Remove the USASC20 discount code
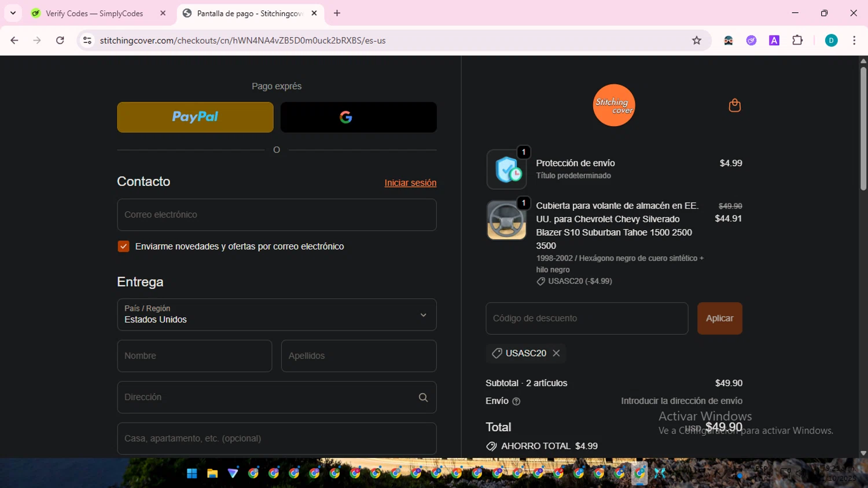868x488 pixels. pyautogui.click(x=556, y=353)
